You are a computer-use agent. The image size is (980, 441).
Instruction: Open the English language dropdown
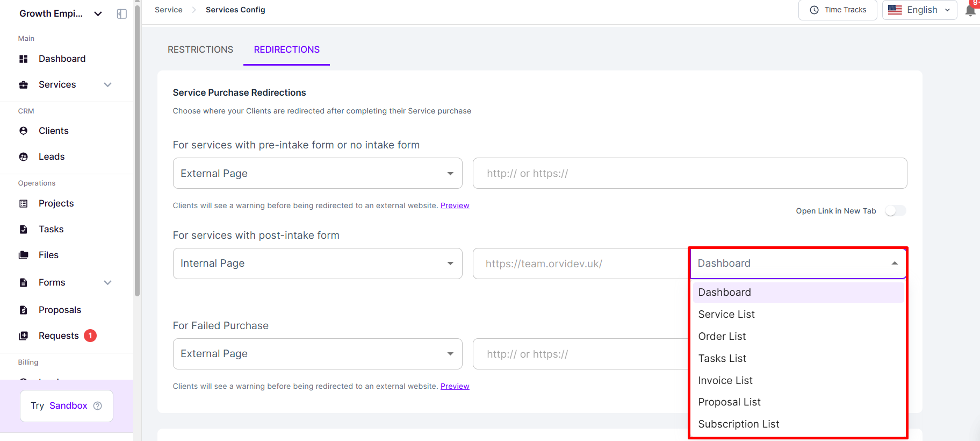click(x=919, y=10)
